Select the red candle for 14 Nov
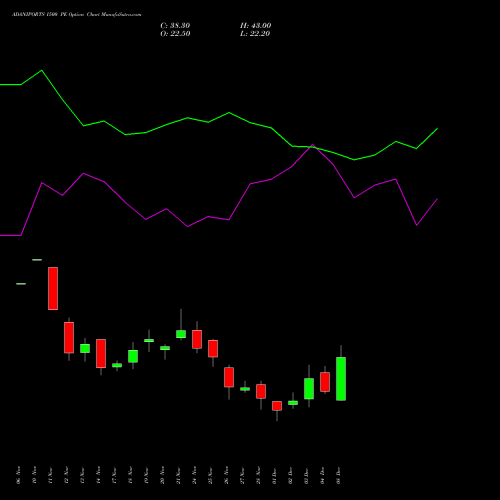Viewport: 500px width, 500px height. (x=101, y=353)
